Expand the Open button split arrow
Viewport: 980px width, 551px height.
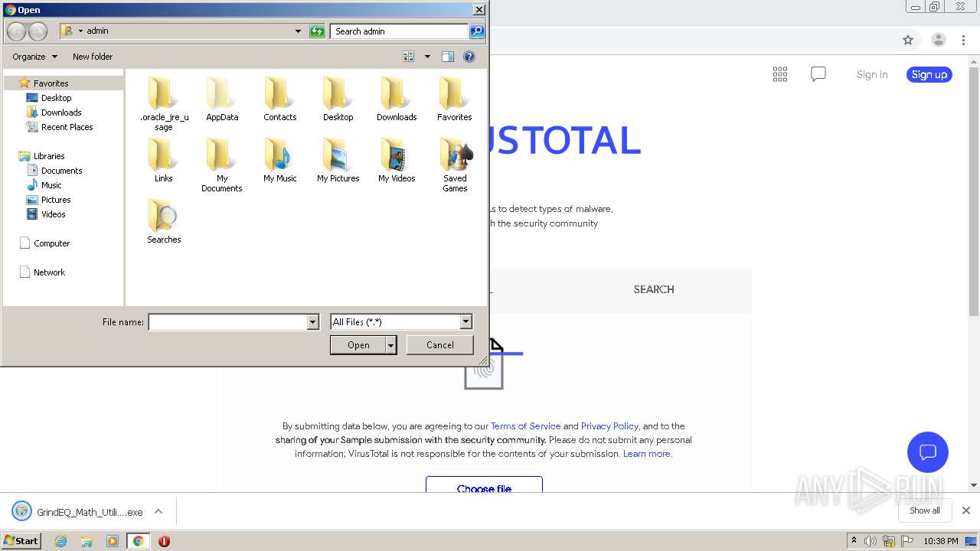tap(391, 345)
